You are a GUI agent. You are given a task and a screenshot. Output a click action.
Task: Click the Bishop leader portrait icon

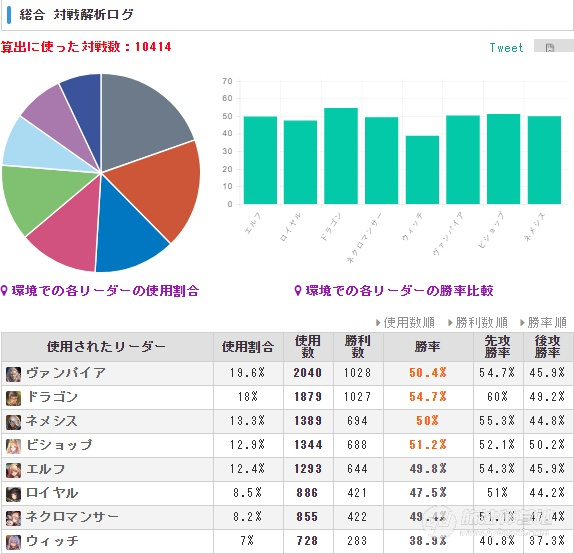tap(13, 446)
